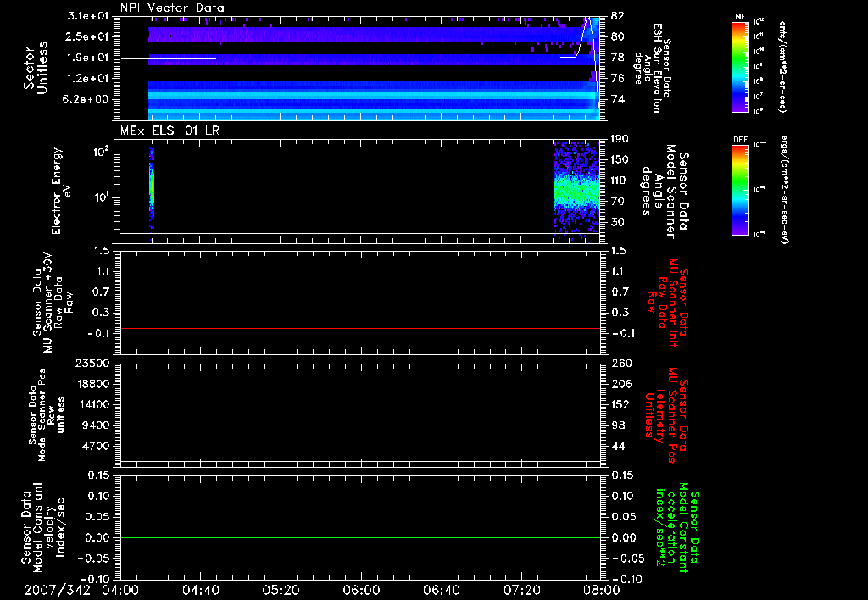Click the ESH Sun Elevation Angle axis label

[652, 68]
